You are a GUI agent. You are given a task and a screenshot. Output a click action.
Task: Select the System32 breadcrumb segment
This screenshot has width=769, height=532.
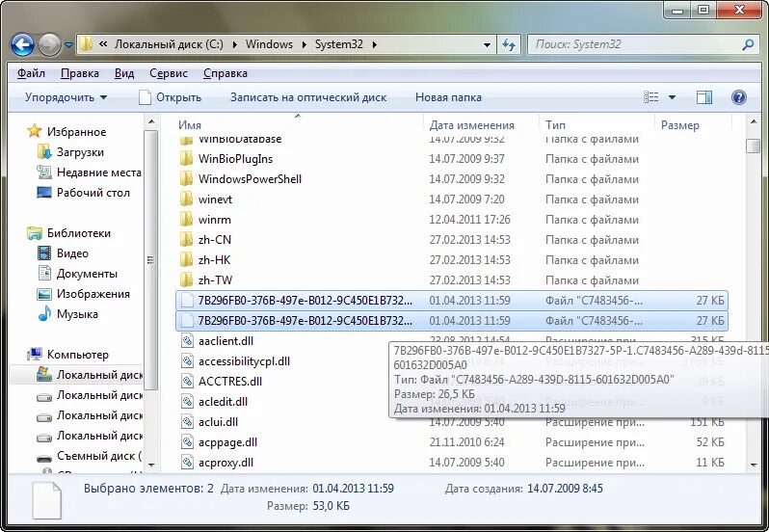339,44
